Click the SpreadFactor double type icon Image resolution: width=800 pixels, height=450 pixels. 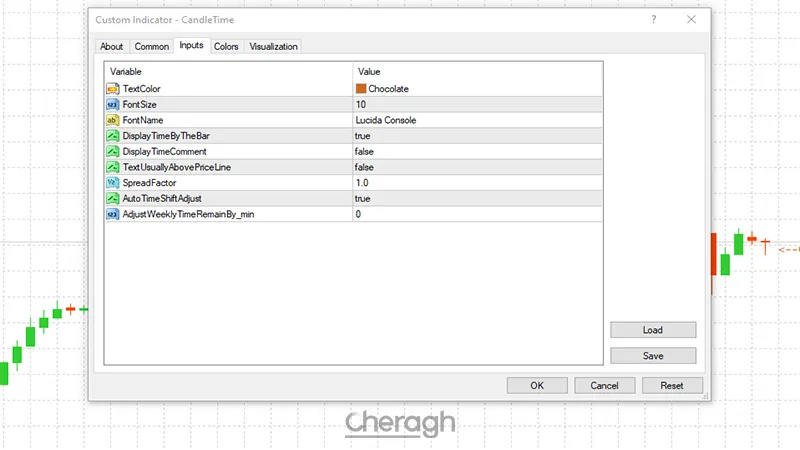pos(113,183)
